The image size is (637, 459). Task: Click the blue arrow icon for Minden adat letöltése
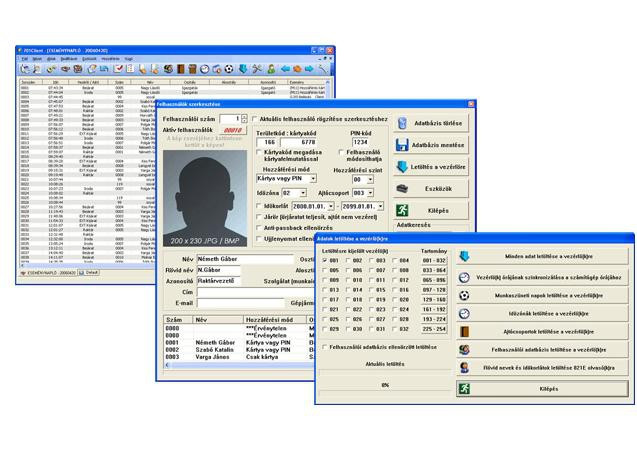point(464,256)
